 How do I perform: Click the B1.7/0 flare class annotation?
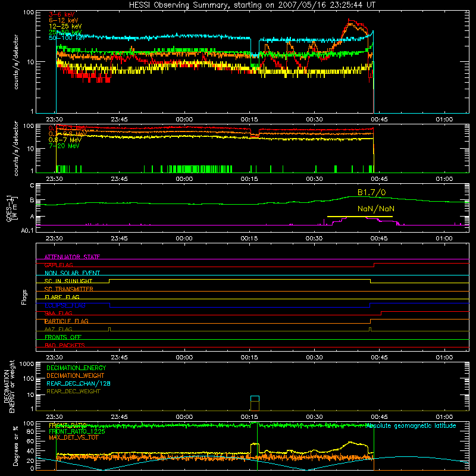(371, 192)
